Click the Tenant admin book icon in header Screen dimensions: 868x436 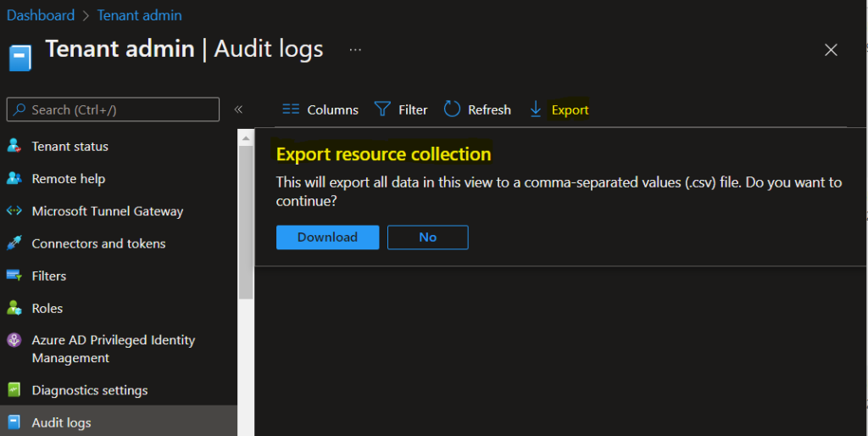pos(20,59)
